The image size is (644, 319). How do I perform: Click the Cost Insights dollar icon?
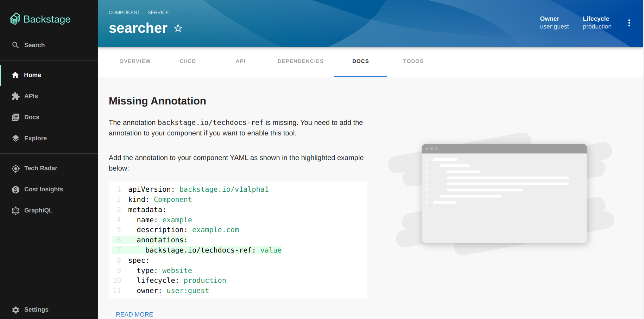pos(15,190)
